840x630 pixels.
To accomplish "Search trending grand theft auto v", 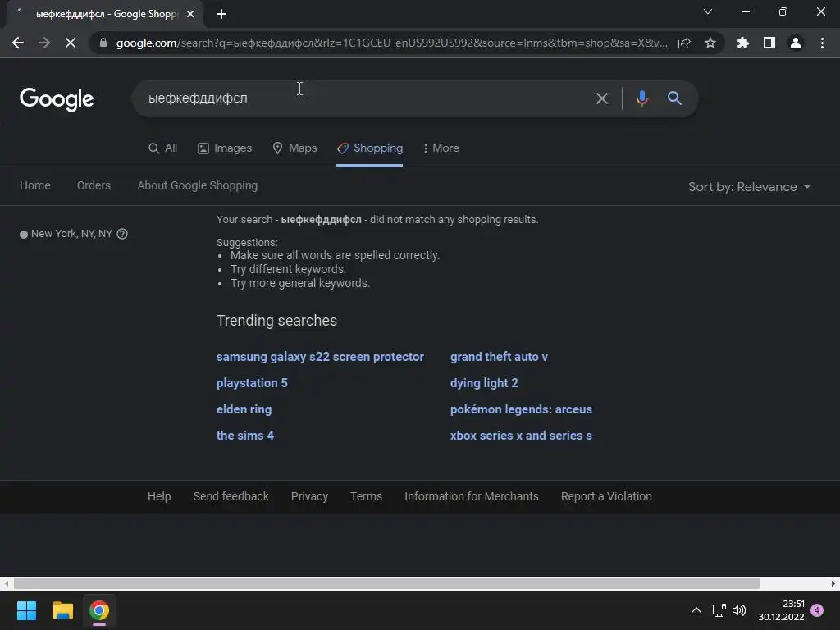I will pyautogui.click(x=499, y=357).
